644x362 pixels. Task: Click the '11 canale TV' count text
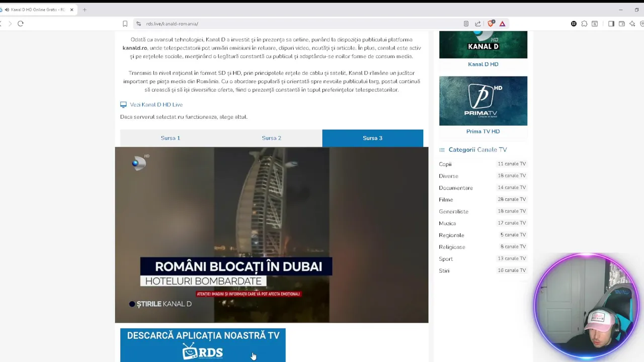pyautogui.click(x=512, y=164)
